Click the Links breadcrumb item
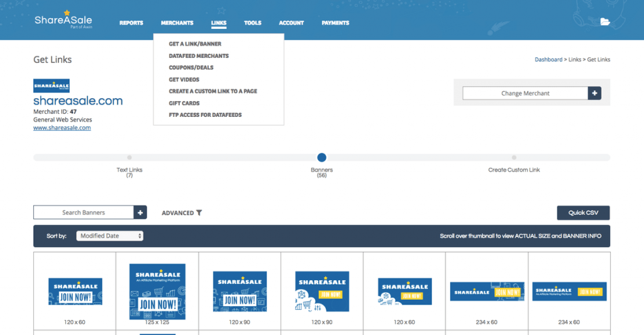Image resolution: width=644 pixels, height=335 pixels. click(x=575, y=60)
